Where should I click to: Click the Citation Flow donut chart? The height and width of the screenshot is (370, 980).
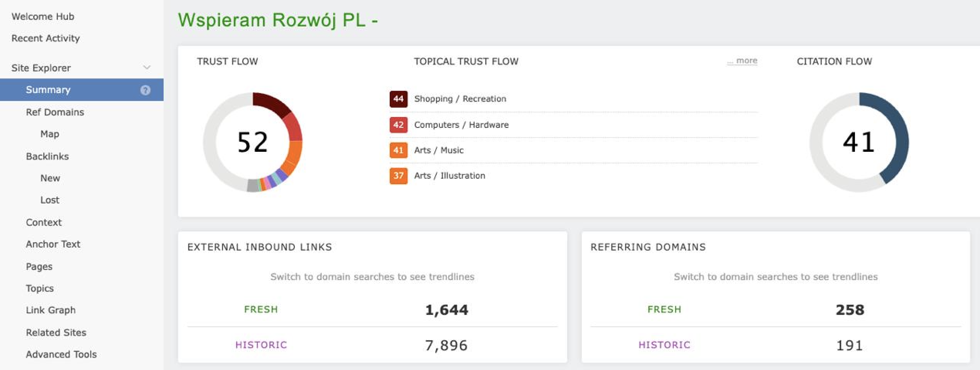pos(859,142)
